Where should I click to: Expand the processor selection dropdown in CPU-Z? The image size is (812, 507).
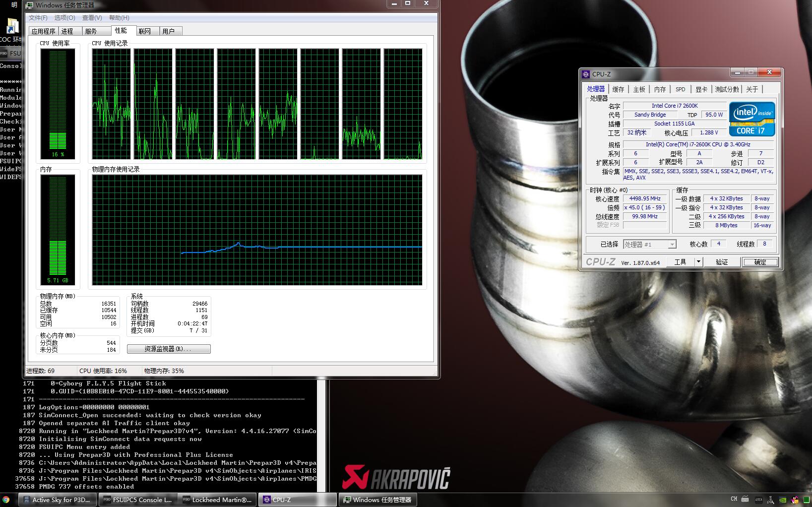pos(672,245)
